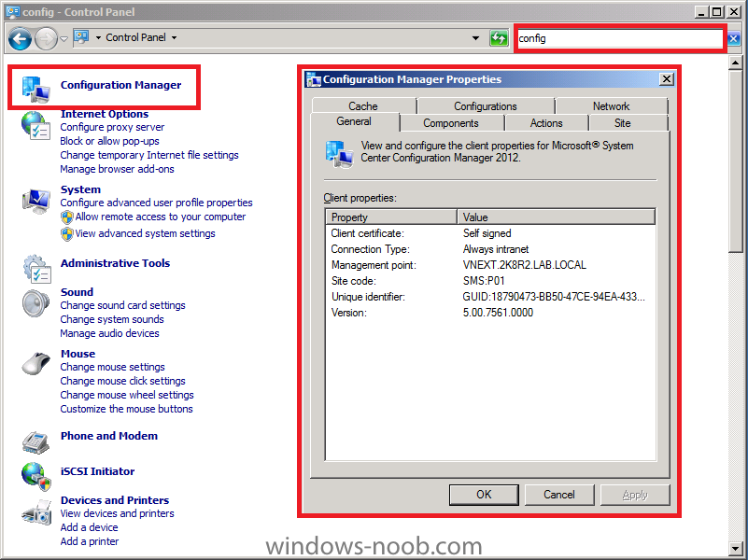Screen dimensions: 748x560
Task: Click View advanced system settings link
Action: 145,233
